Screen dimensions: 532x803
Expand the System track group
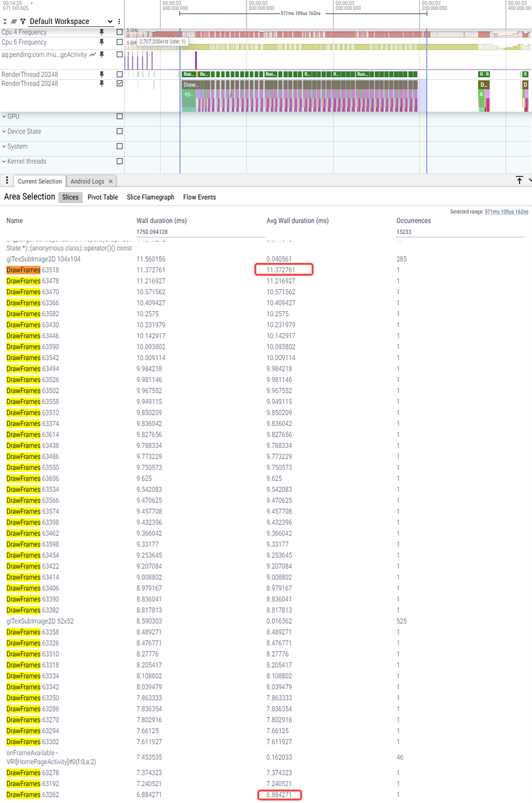(4, 146)
